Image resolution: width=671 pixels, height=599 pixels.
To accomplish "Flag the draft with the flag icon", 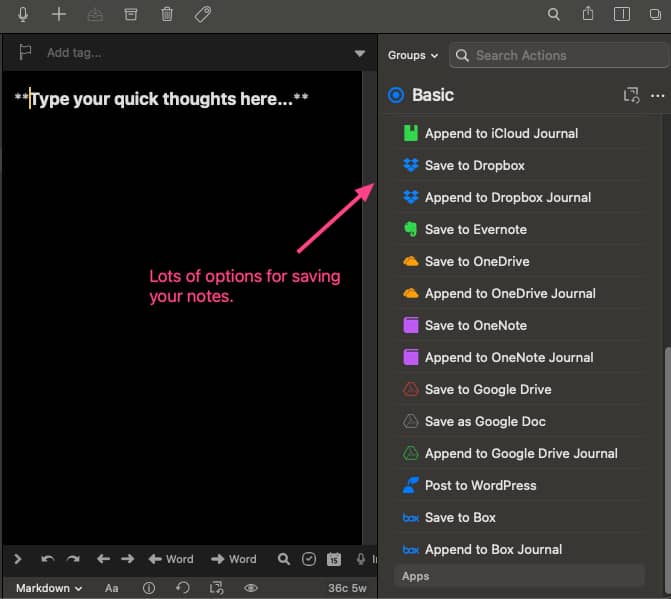I will tap(25, 53).
